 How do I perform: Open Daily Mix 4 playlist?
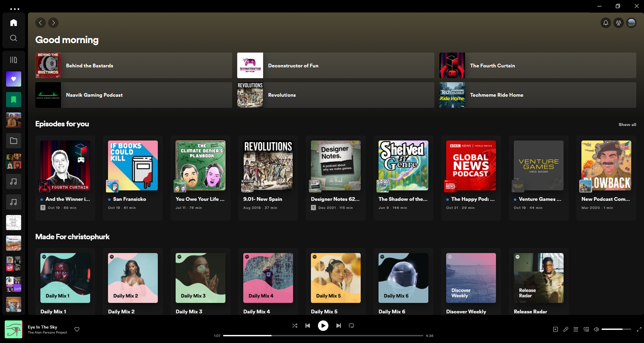point(268,282)
